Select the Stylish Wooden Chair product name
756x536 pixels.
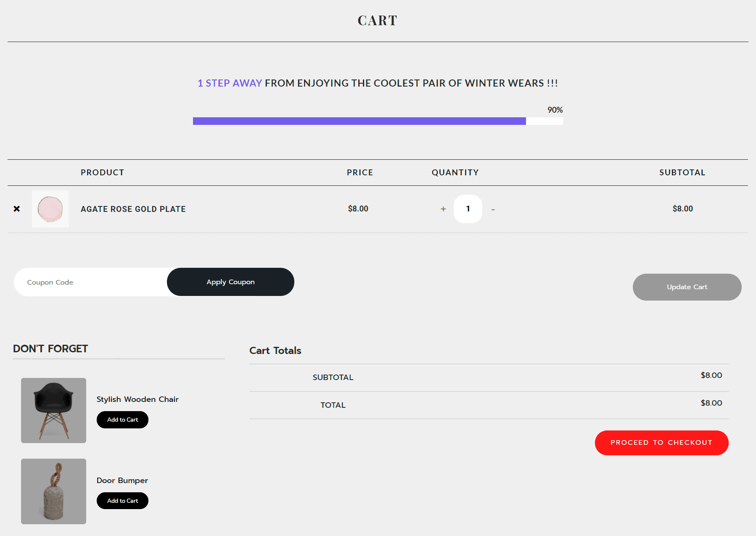(137, 399)
